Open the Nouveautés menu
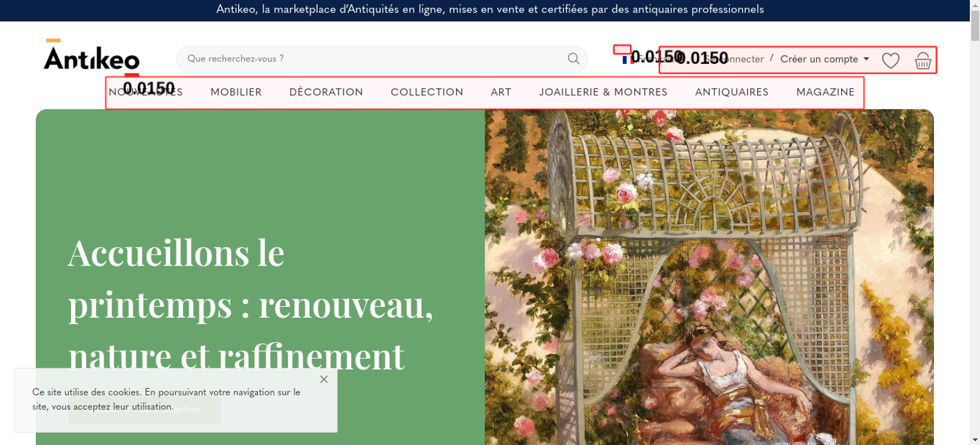The width and height of the screenshot is (980, 445). tap(146, 92)
